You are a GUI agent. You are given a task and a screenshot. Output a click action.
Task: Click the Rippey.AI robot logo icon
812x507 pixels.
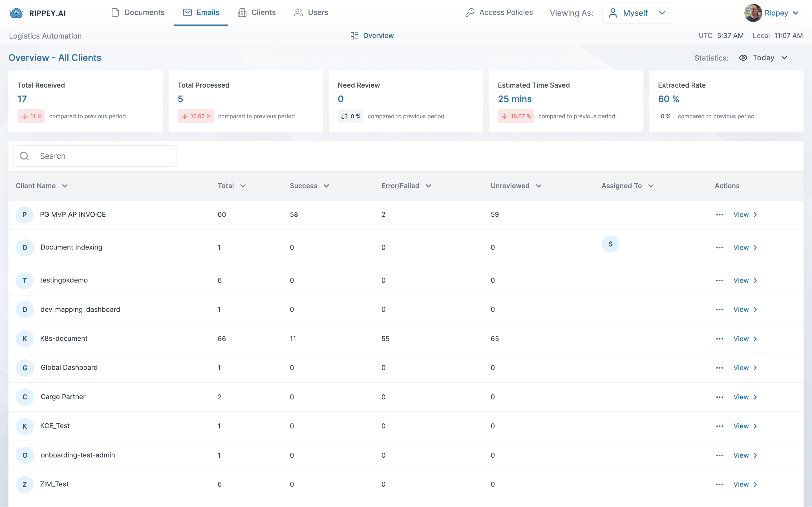click(x=16, y=13)
